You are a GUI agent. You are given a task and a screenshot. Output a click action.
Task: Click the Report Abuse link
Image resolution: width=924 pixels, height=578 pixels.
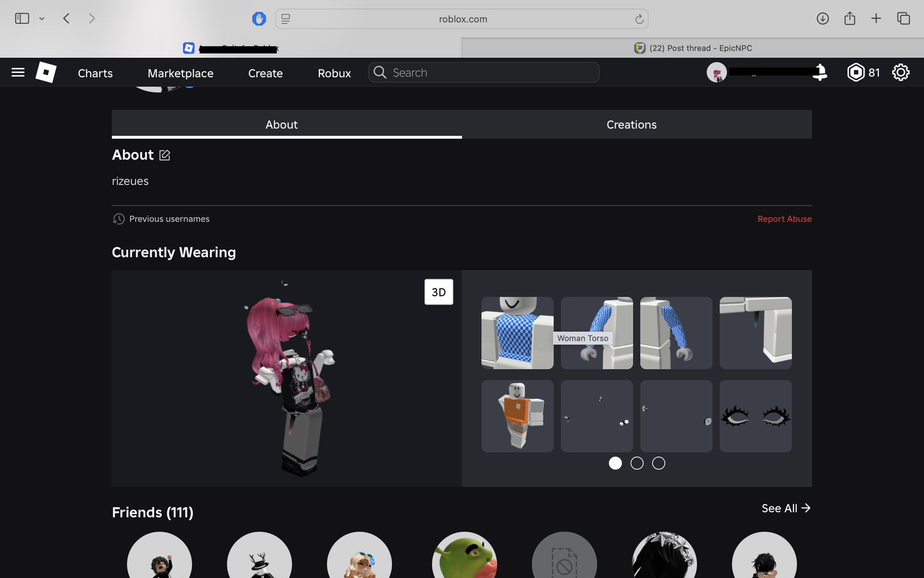pyautogui.click(x=784, y=219)
